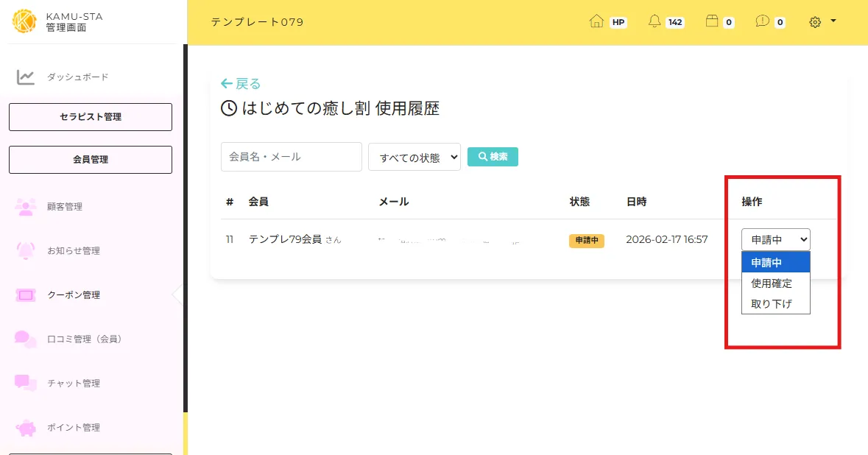The image size is (868, 455).
Task: Select クーポン管理 in sidebar
Action: (73, 295)
